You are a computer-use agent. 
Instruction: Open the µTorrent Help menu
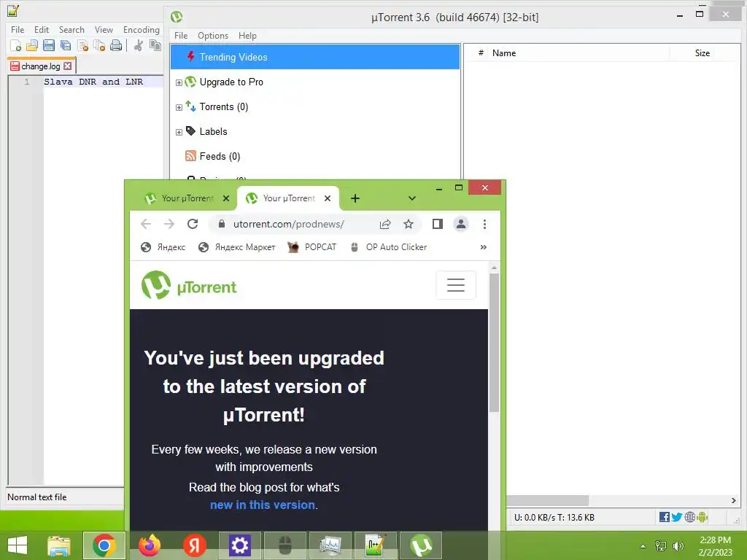click(x=247, y=36)
